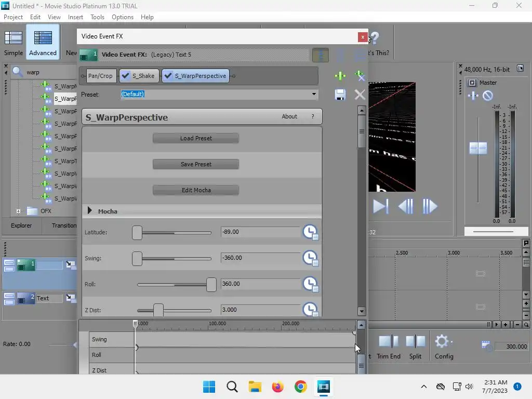Click down arrow of parameter scrollbar
This screenshot has height=399, width=532.
[x=362, y=311]
